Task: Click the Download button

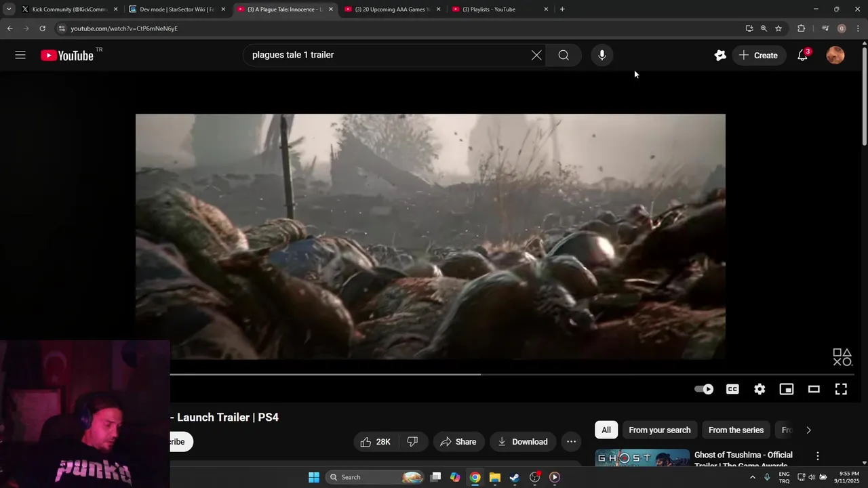Action: [523, 442]
